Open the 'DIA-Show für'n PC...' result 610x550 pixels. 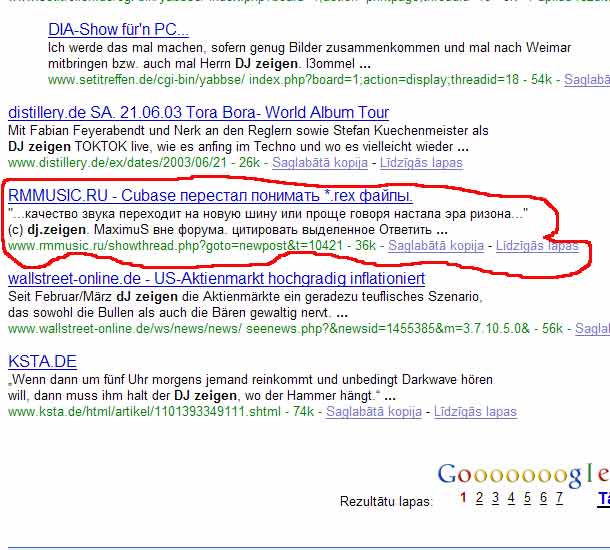tap(118, 30)
